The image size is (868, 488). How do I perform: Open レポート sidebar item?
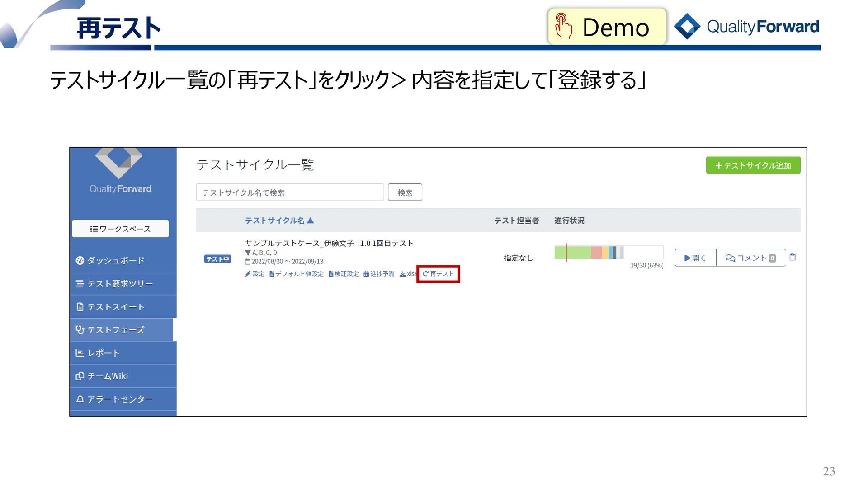coord(103,353)
